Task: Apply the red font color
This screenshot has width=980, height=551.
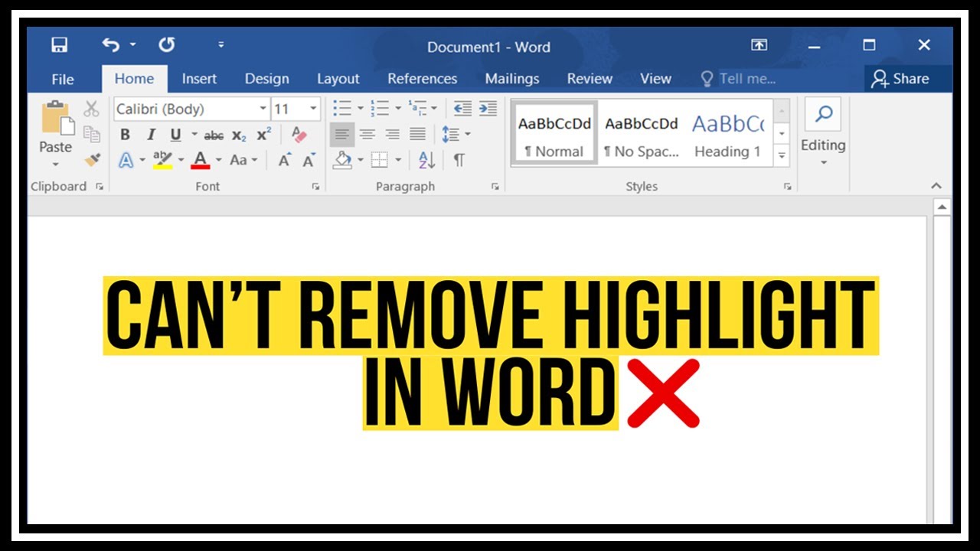Action: pos(201,160)
